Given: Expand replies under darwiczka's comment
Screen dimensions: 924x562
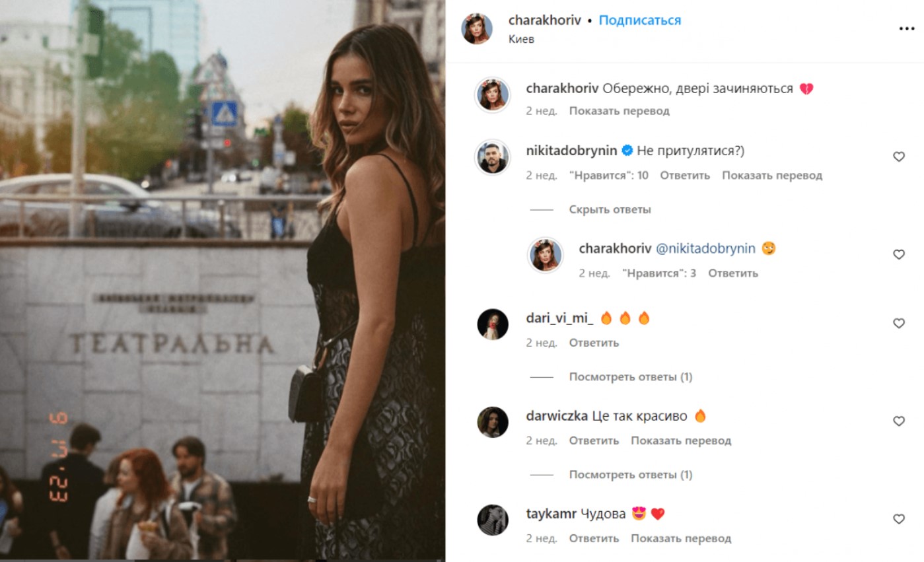Looking at the screenshot, I should 630,475.
